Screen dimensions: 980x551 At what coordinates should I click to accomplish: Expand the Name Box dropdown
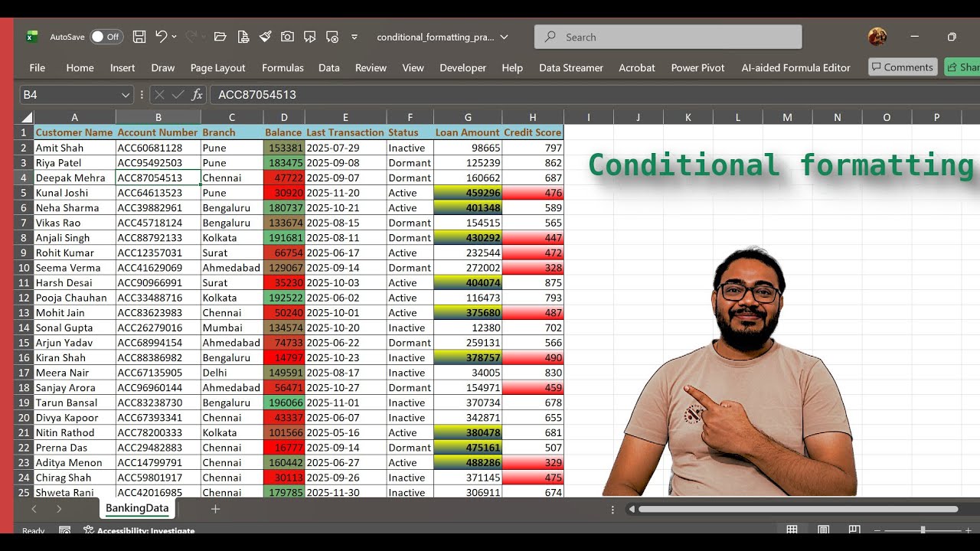tap(126, 95)
